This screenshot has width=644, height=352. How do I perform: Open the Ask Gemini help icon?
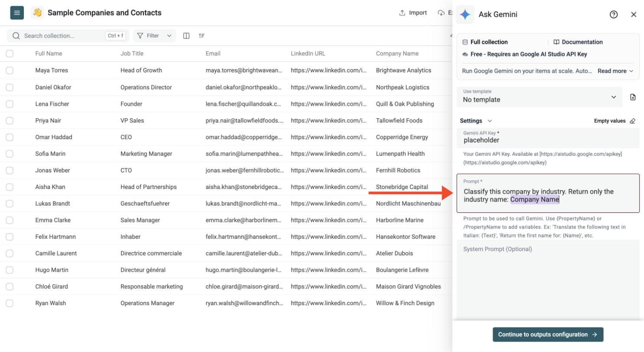click(614, 14)
